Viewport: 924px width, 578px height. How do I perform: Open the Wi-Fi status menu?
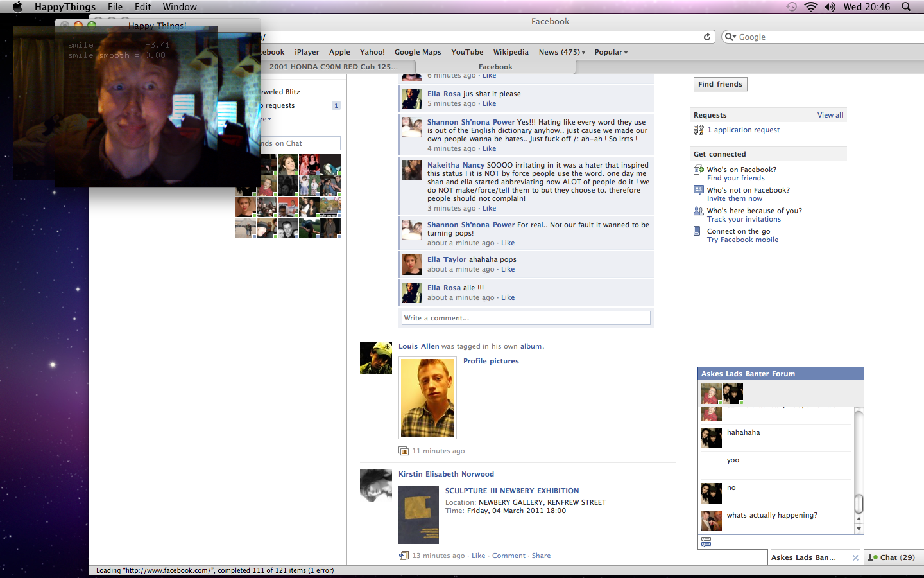811,6
